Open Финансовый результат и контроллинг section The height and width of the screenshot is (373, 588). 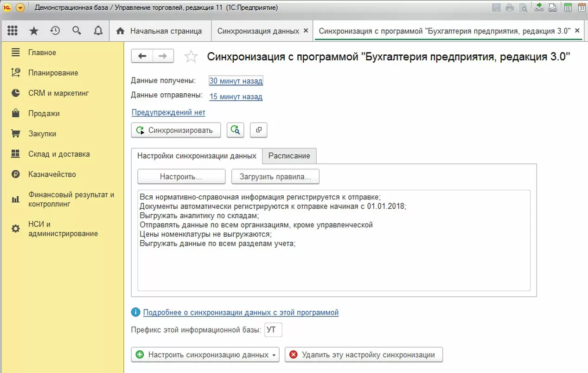tap(71, 199)
